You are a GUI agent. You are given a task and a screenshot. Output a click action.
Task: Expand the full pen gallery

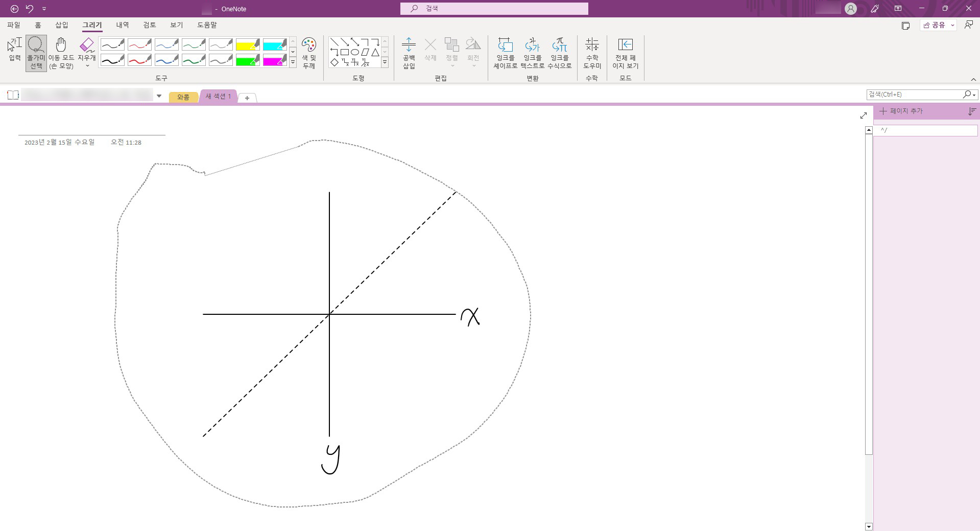293,62
